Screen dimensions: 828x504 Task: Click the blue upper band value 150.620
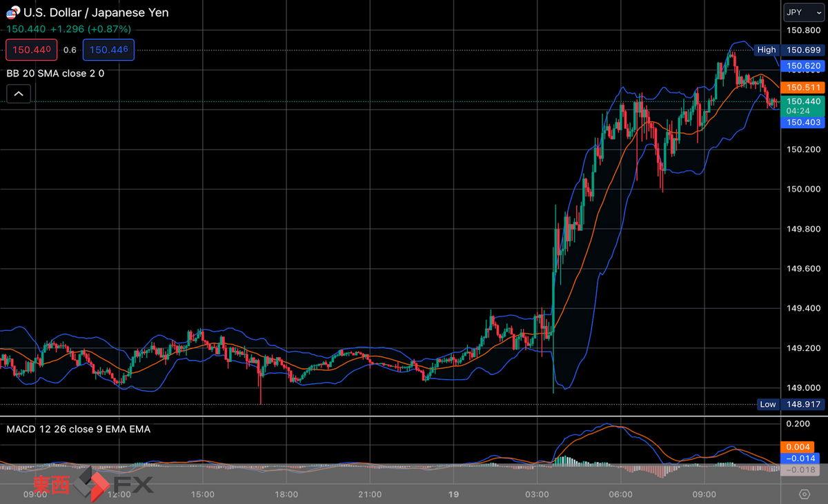pos(803,66)
